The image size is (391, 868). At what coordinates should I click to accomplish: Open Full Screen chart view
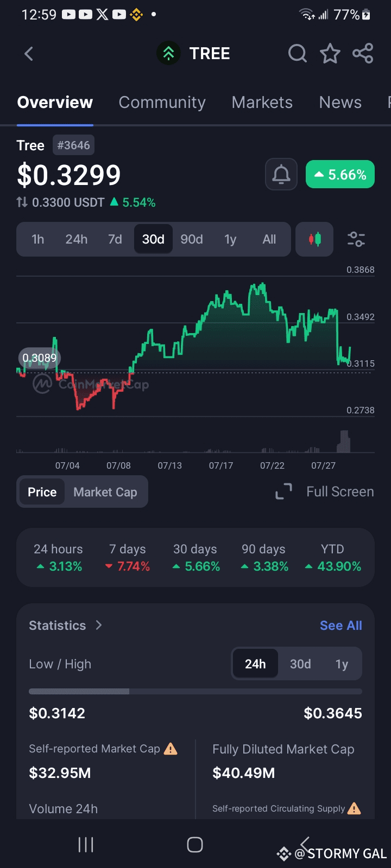[340, 492]
